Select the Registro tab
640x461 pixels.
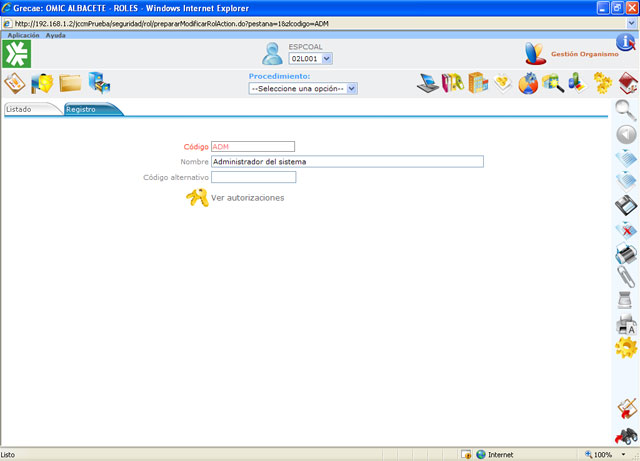[x=93, y=109]
